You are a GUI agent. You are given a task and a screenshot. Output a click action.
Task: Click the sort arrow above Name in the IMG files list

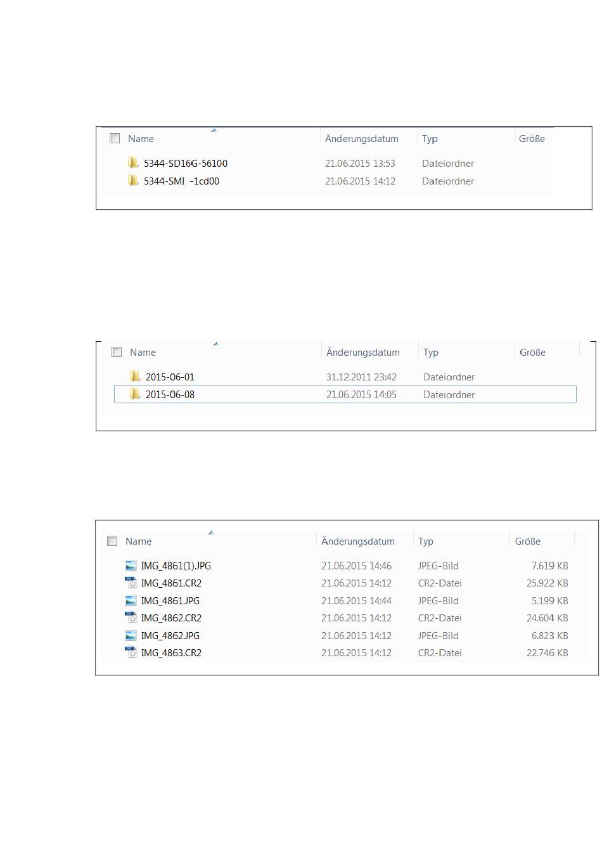point(211,533)
